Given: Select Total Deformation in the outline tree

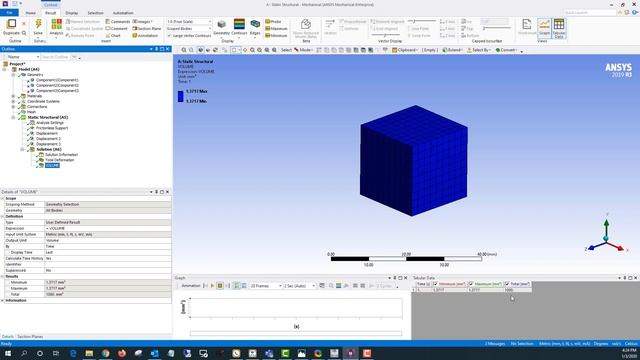Looking at the screenshot, I should pos(60,160).
